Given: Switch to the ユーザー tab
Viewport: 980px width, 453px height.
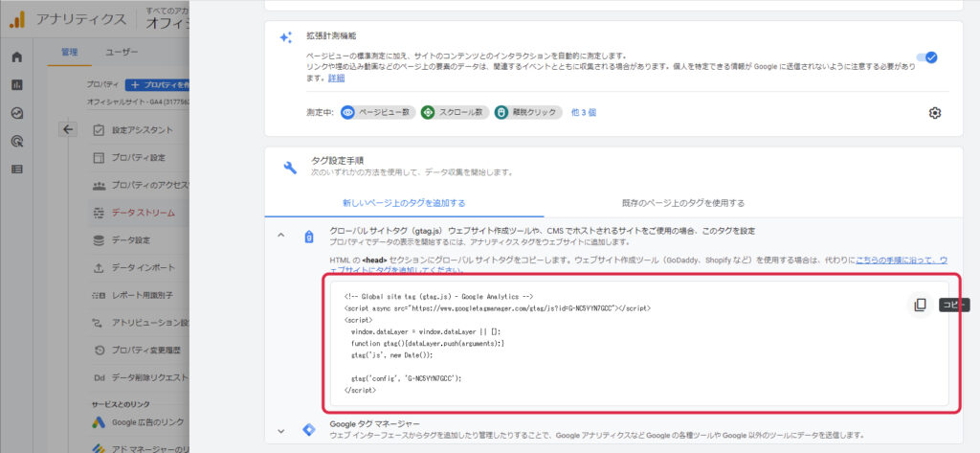Looking at the screenshot, I should (x=122, y=53).
